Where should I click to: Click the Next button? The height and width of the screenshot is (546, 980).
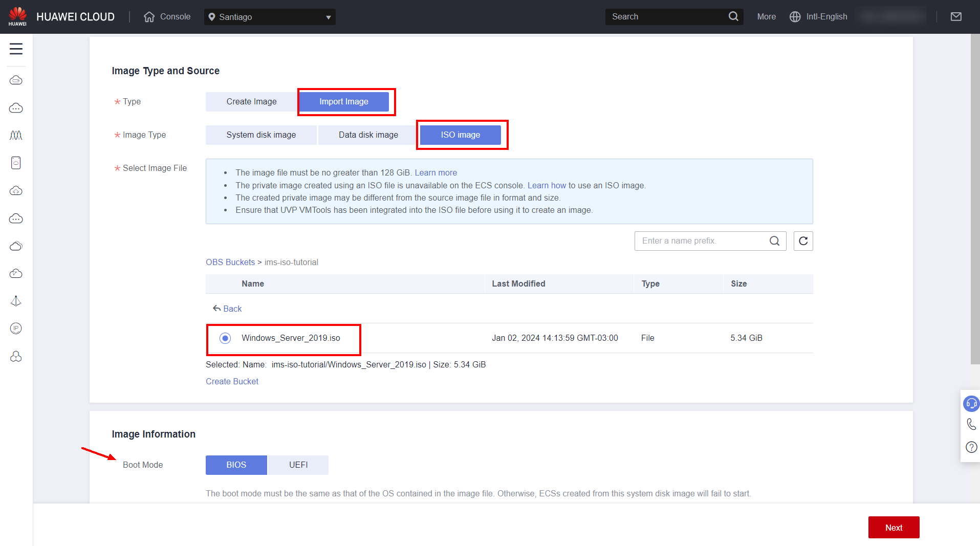click(894, 528)
